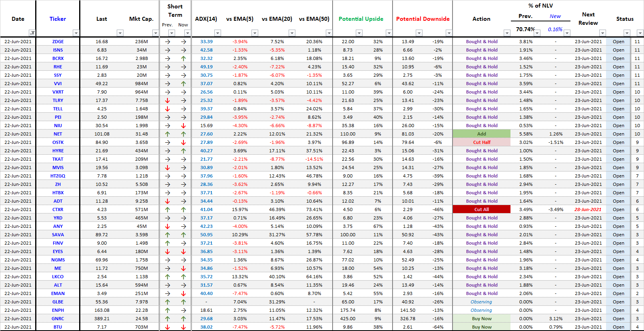Open the Date column filter dropdown
Viewport: 644px width, 331px height.
pos(32,33)
